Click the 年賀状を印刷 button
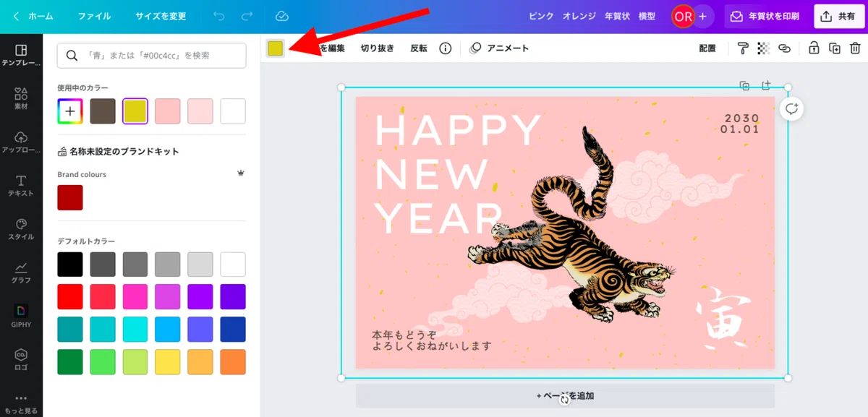 tap(765, 16)
